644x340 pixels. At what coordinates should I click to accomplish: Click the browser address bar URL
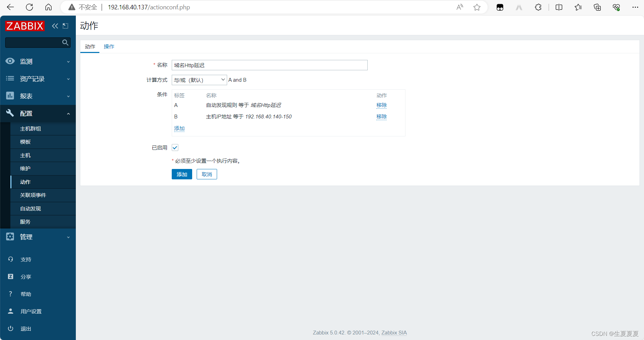coord(149,7)
